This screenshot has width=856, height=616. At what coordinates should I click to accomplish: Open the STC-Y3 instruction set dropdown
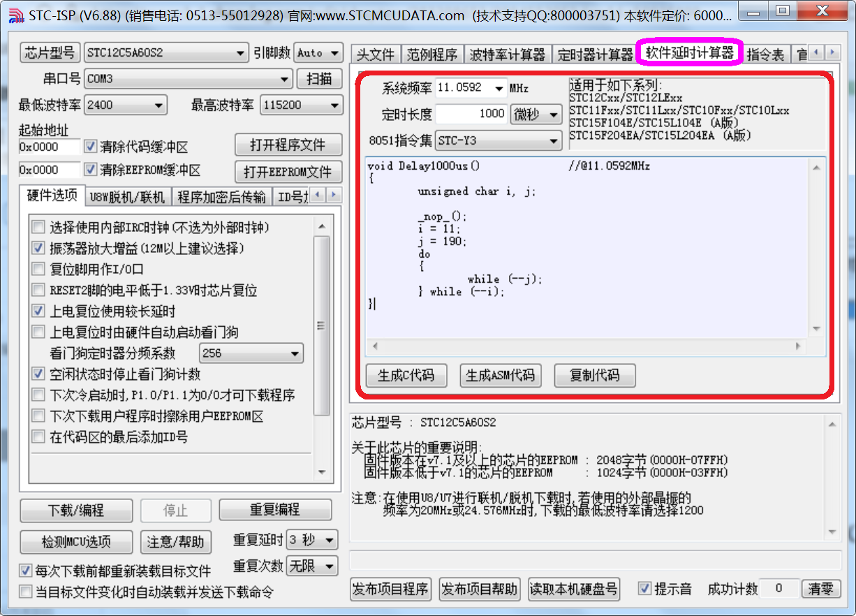(554, 140)
